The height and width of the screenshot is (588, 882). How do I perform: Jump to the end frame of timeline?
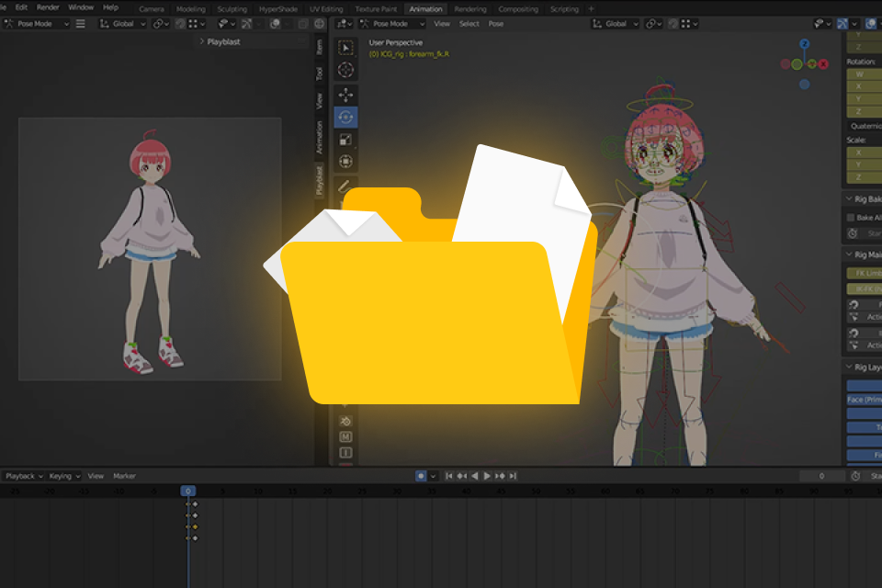point(513,476)
